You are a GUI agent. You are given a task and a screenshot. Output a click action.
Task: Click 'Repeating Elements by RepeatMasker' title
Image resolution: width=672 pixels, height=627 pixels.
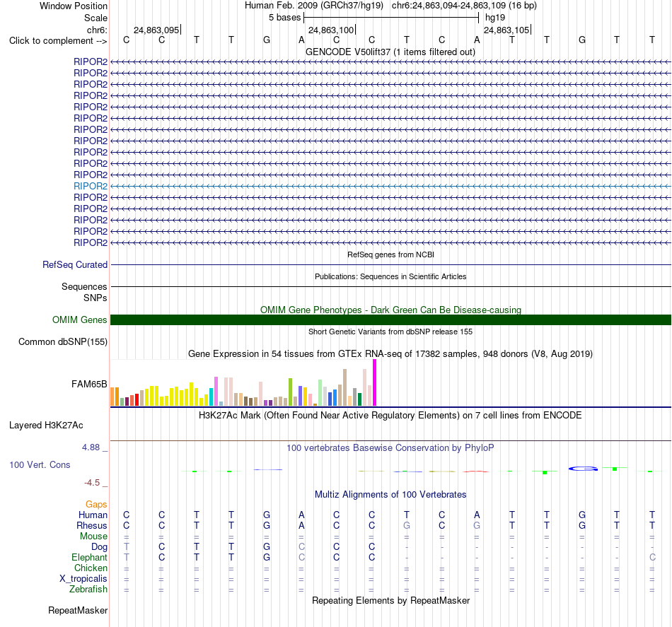click(x=390, y=600)
